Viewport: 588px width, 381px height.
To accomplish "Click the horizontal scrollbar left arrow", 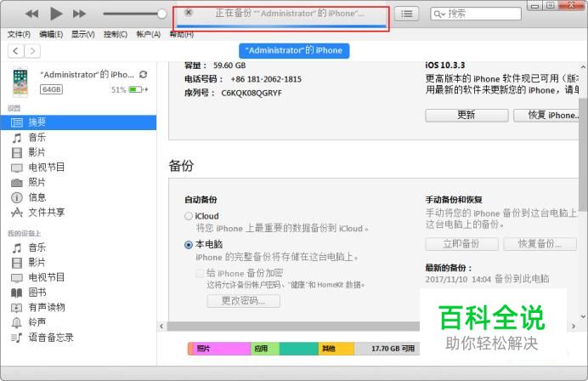I will coord(161,327).
